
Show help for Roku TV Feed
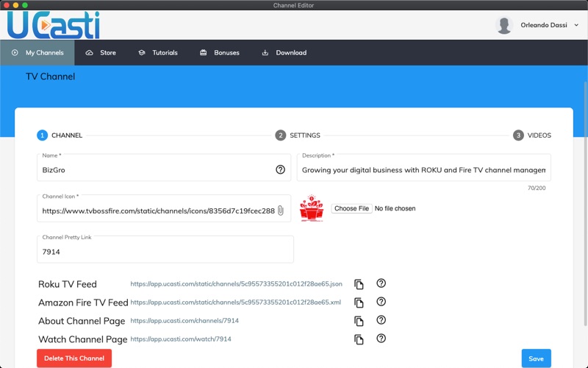(381, 283)
